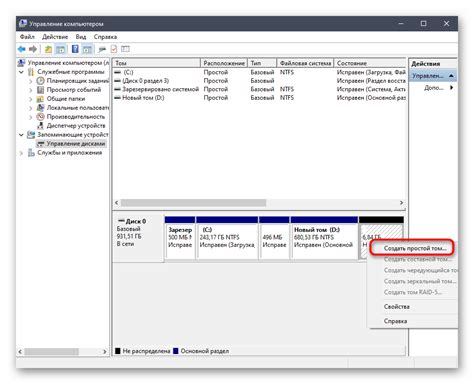Sort by Расположение column header
The image size is (474, 384).
(224, 63)
